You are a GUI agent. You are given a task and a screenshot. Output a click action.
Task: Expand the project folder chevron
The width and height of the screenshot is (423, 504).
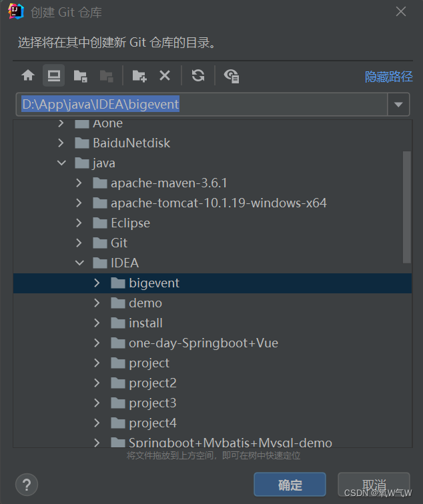pos(97,363)
